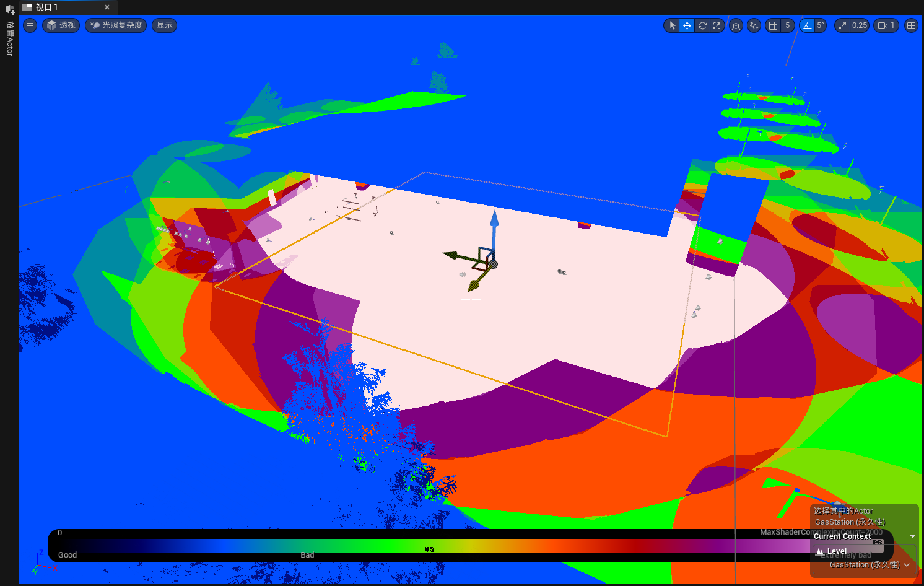Screen dimensions: 924x586
Task: Choose the Translate (move) gizmo tool
Action: pos(687,25)
